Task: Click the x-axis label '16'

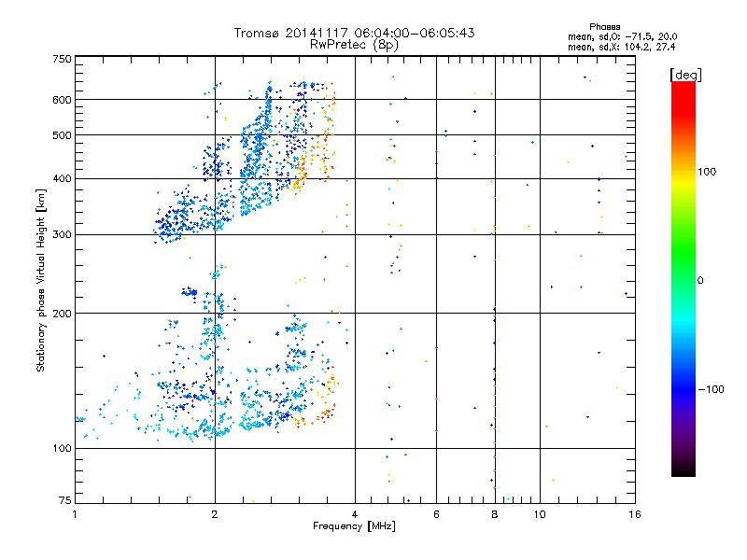Action: coord(635,514)
